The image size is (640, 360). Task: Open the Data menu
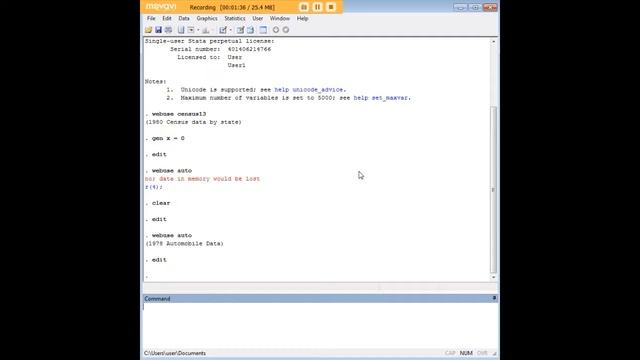tap(184, 18)
